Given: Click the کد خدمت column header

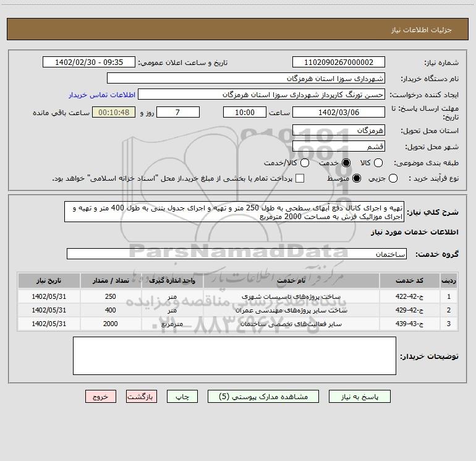Looking at the screenshot, I should pyautogui.click(x=409, y=280).
